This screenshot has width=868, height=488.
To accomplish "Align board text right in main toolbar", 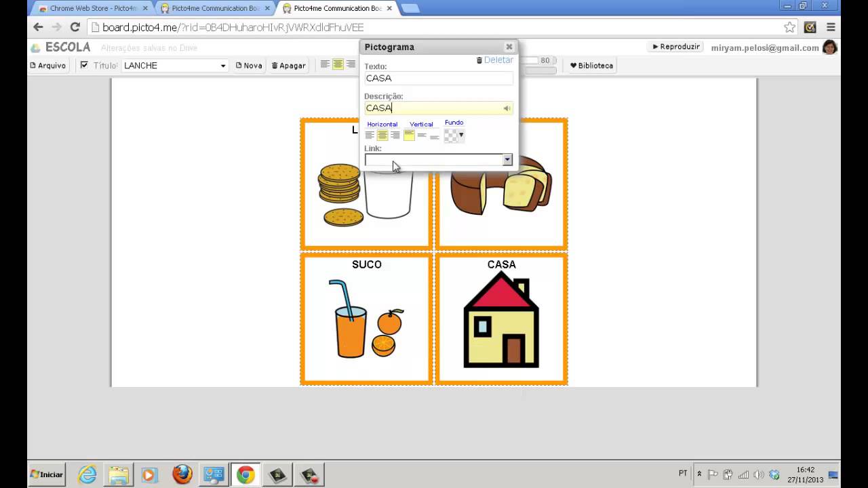I will [351, 64].
